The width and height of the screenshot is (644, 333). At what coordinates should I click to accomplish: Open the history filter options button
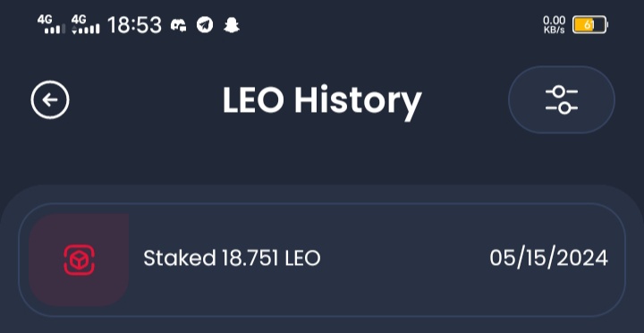[562, 100]
